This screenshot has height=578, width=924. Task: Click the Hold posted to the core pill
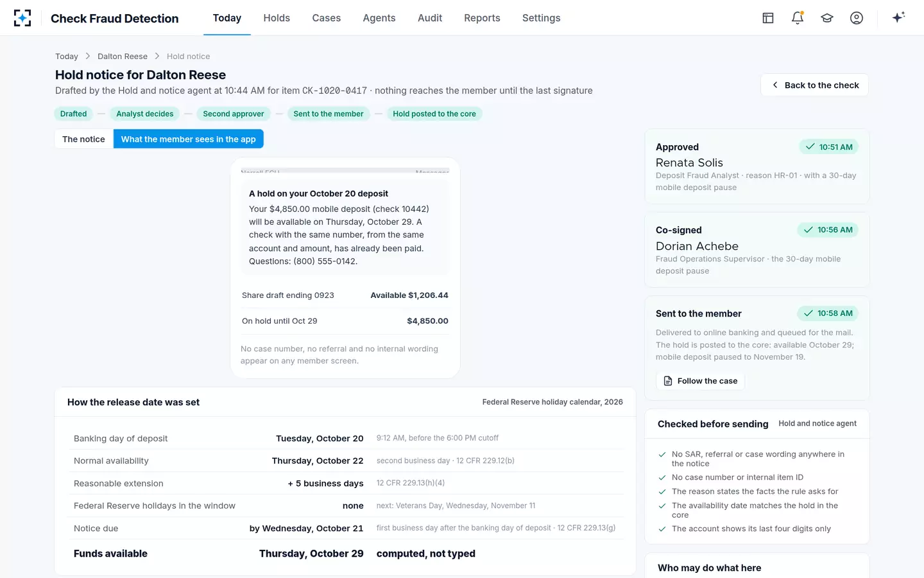[434, 114]
